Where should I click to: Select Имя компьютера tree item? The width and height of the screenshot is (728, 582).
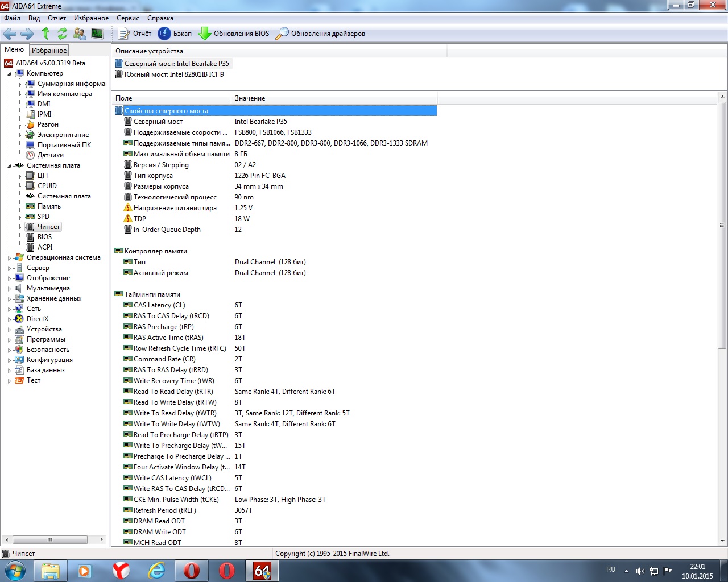(x=64, y=94)
